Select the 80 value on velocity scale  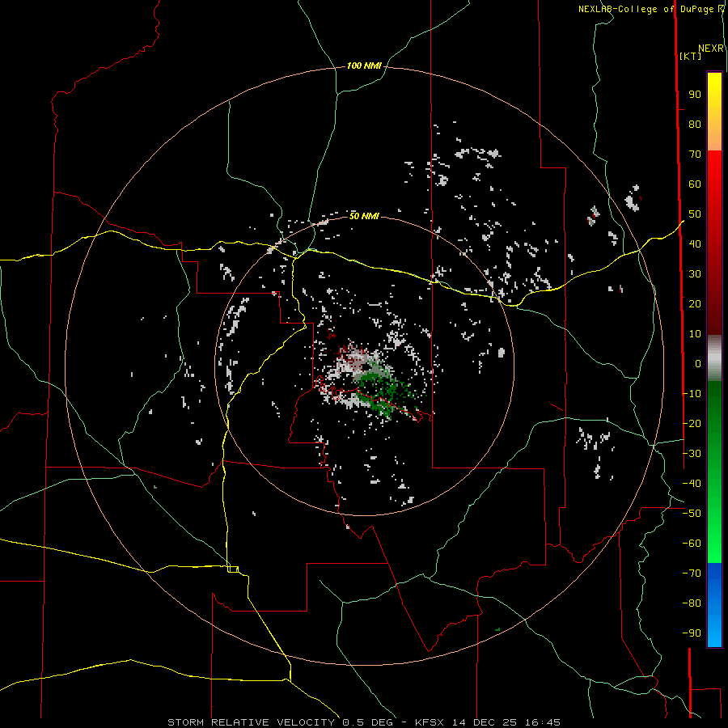[695, 125]
